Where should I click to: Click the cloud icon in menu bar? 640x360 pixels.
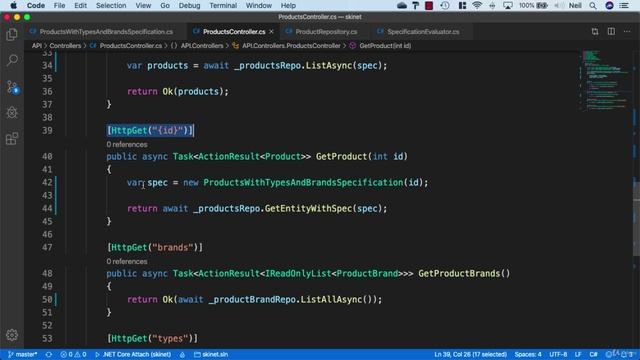pyautogui.click(x=402, y=5)
